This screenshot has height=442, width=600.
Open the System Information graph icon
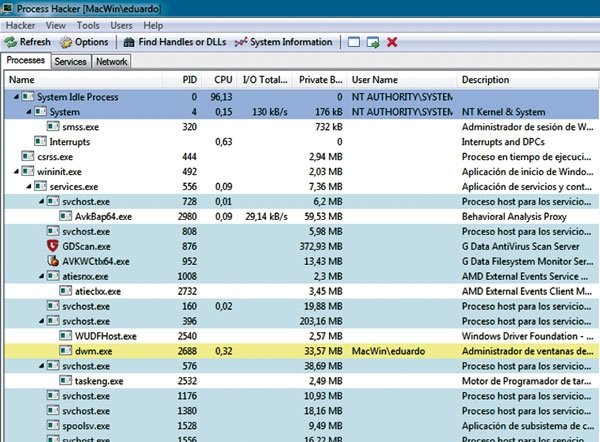point(241,42)
